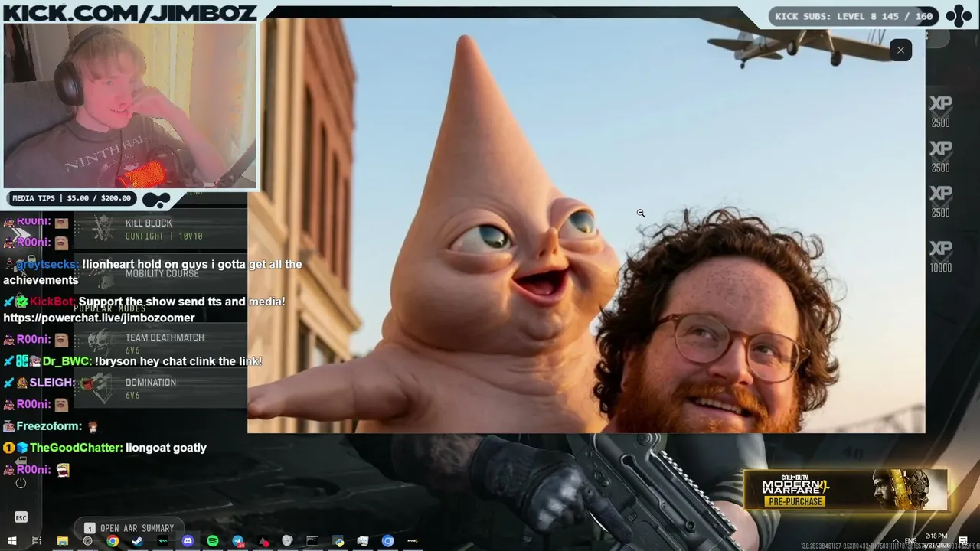Screen dimensions: 980x551
Task: Select the Team Deathmatch 6v6 mode
Action: point(161,344)
